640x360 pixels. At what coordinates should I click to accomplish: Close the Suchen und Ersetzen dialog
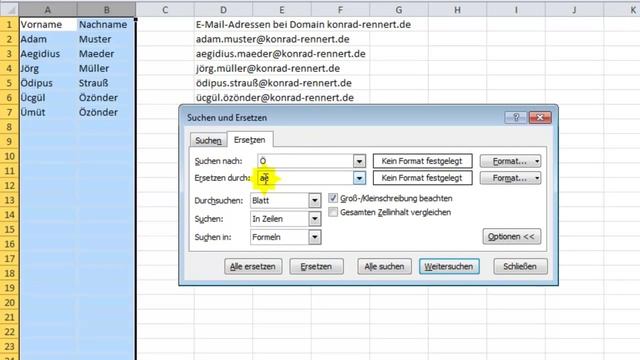click(x=540, y=118)
